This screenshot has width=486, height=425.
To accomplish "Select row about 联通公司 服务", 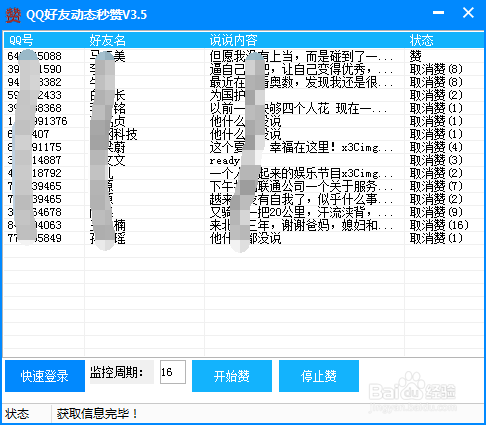I will pos(244,186).
